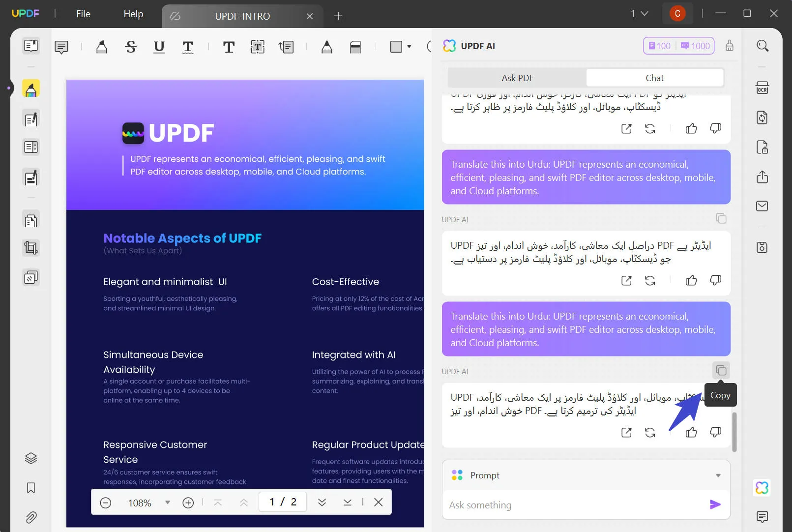Open the Protect PDF lock icon

tap(763, 147)
